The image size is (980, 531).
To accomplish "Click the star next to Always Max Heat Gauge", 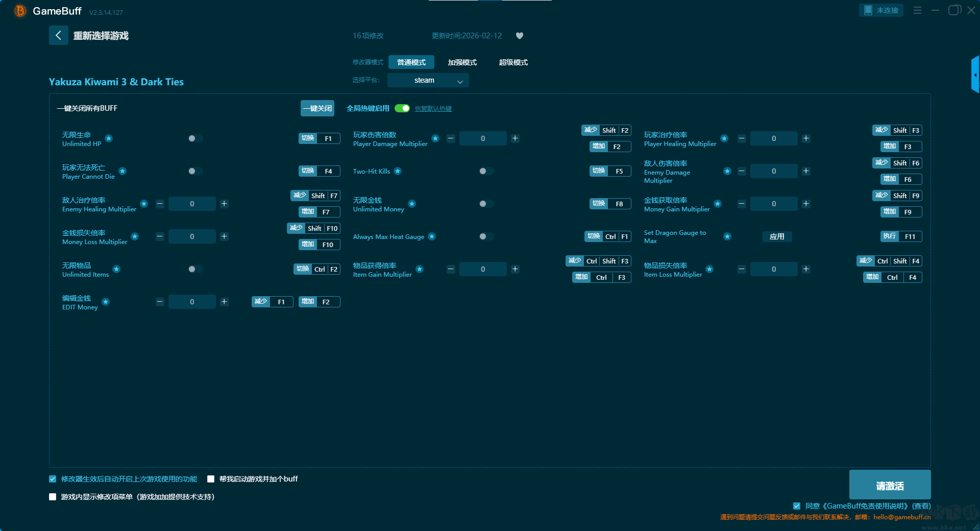I will [432, 236].
